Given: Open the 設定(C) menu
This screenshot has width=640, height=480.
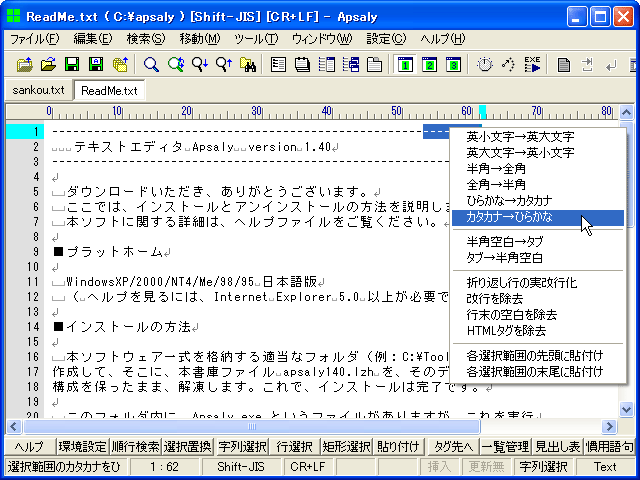Looking at the screenshot, I should click(386, 39).
